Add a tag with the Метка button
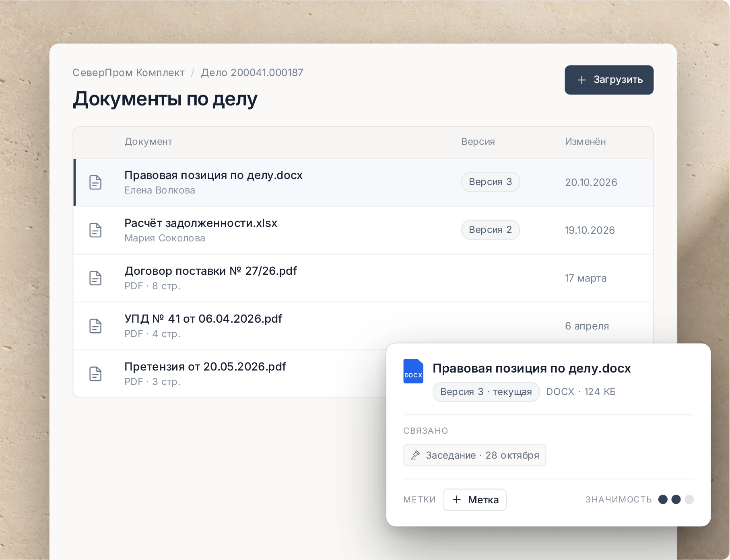 click(474, 500)
